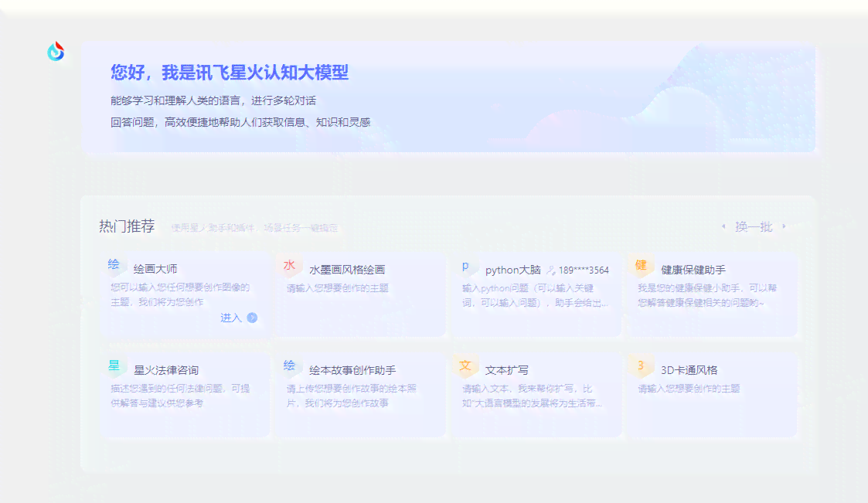Show next batch with right arrow
This screenshot has width=868, height=503.
784,226
